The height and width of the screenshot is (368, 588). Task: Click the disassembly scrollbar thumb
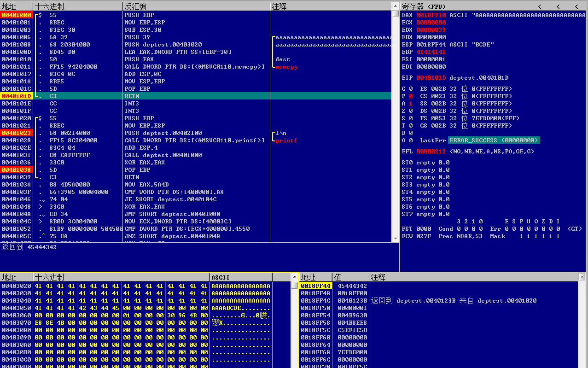[395, 14]
